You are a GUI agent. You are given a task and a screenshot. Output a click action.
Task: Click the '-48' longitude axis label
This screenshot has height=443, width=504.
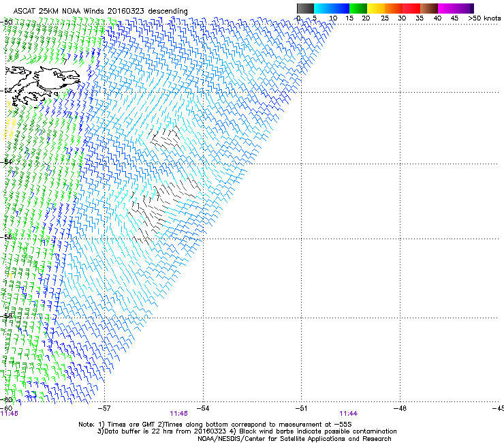click(400, 408)
